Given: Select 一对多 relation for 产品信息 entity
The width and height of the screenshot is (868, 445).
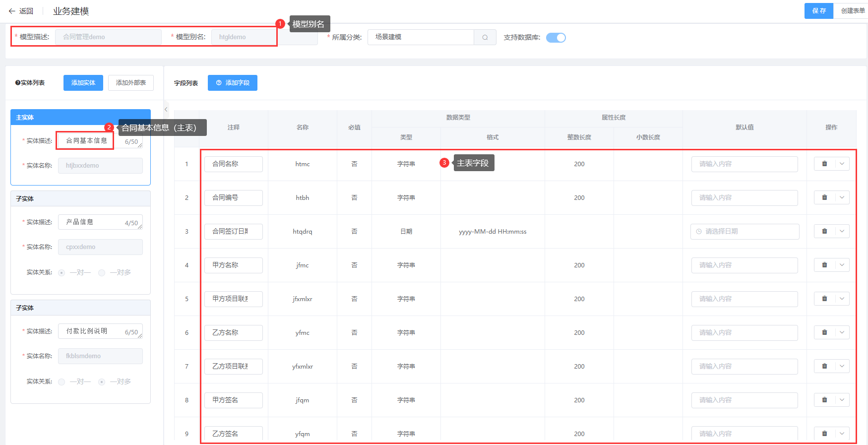Looking at the screenshot, I should pos(102,273).
